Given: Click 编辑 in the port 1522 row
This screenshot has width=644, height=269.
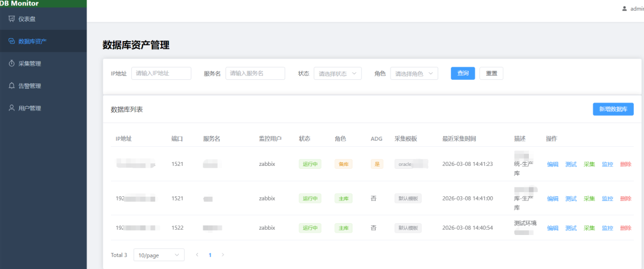Looking at the screenshot, I should tap(553, 228).
